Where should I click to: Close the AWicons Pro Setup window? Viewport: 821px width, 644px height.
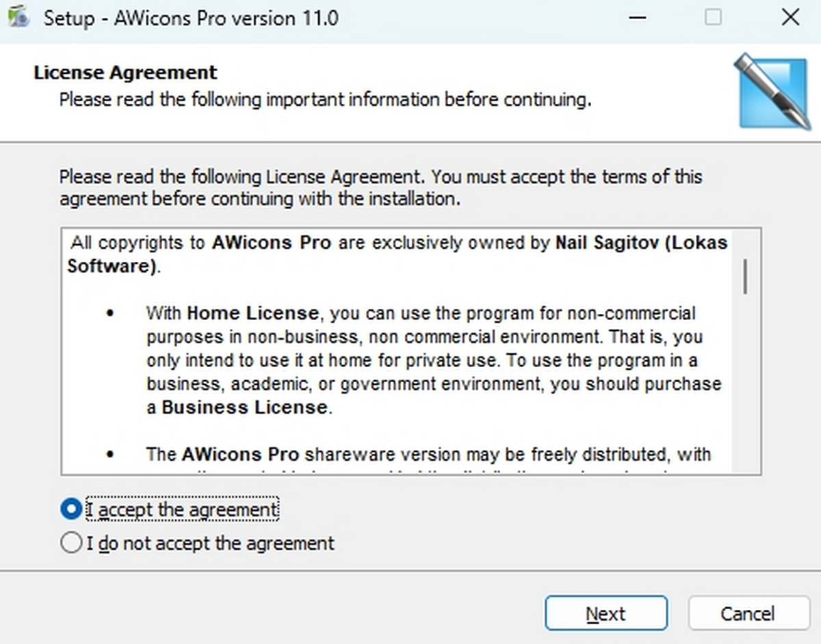point(790,18)
